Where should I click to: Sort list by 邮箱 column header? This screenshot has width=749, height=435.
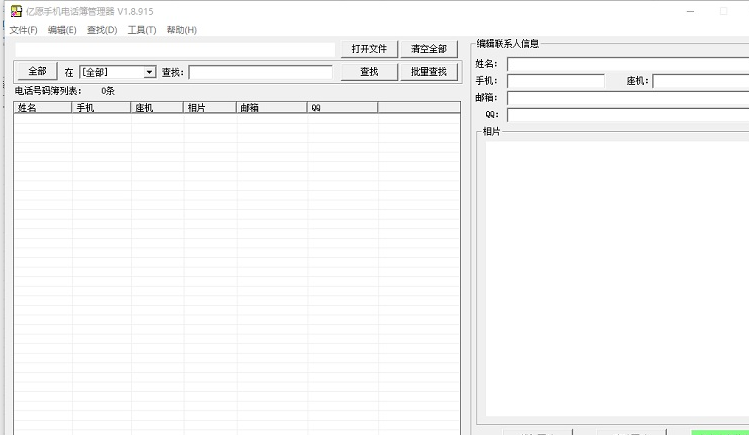pyautogui.click(x=272, y=108)
